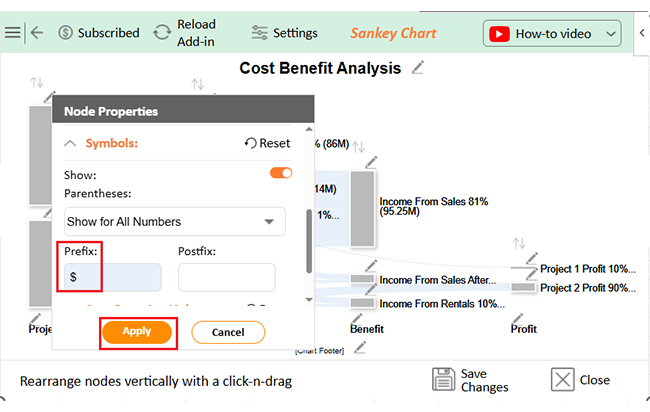Edit the Chart Footer with pencil icon
650x412 pixels.
coord(360,347)
